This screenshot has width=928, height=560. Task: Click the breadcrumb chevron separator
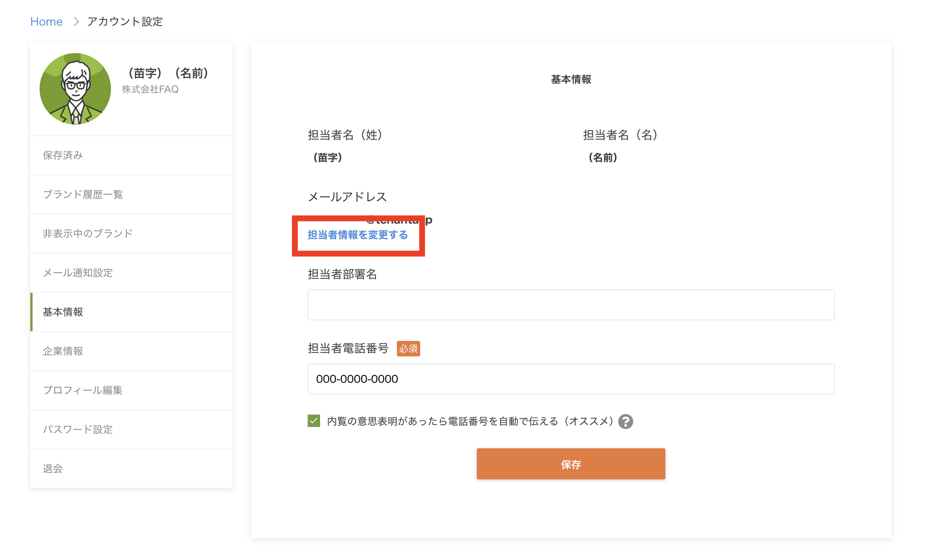tap(76, 22)
